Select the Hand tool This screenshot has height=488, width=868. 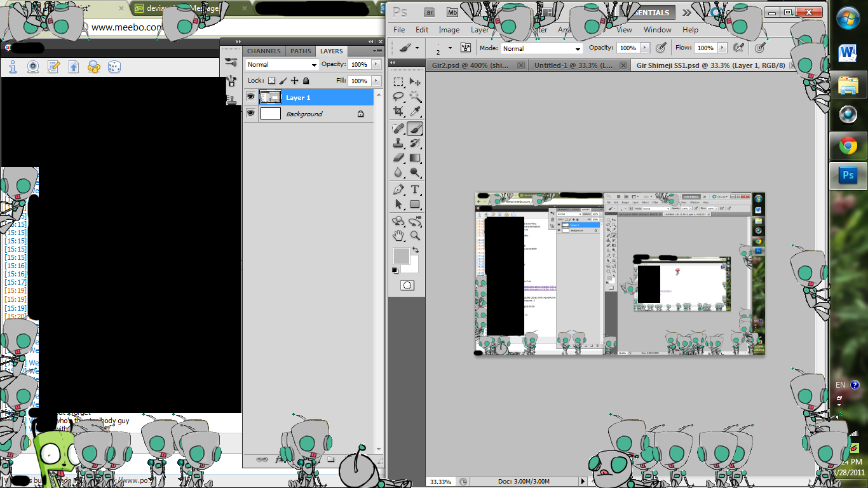(398, 236)
